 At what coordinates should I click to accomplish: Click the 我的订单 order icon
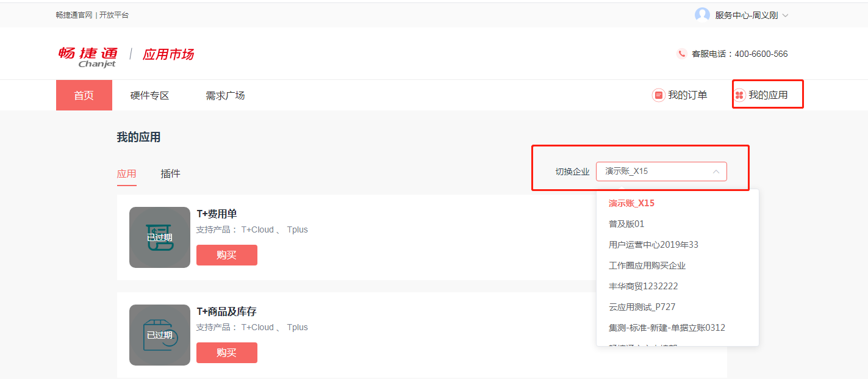click(658, 95)
